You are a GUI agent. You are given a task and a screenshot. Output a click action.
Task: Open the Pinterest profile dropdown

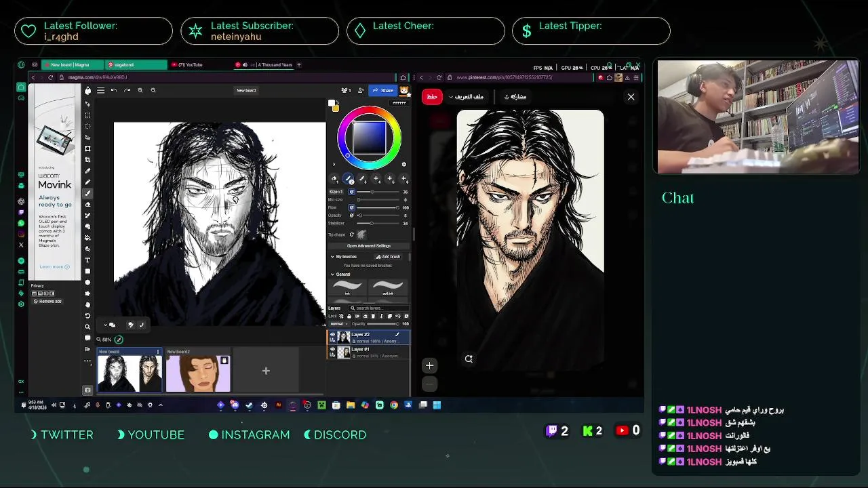467,96
